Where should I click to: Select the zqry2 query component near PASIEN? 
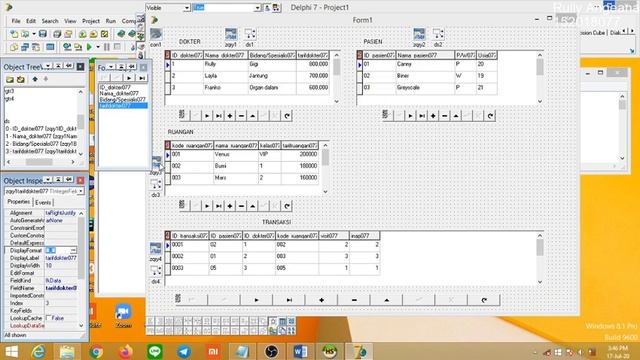(419, 34)
